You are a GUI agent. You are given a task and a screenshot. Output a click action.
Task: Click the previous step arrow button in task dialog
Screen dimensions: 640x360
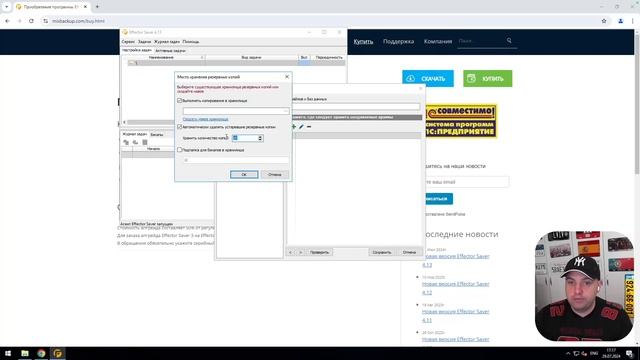point(290,252)
